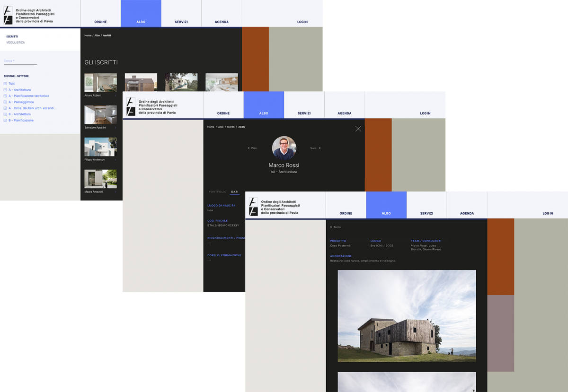Click the Ordine Architetti logo in top-left header
The width and height of the screenshot is (568, 392).
(x=8, y=15)
